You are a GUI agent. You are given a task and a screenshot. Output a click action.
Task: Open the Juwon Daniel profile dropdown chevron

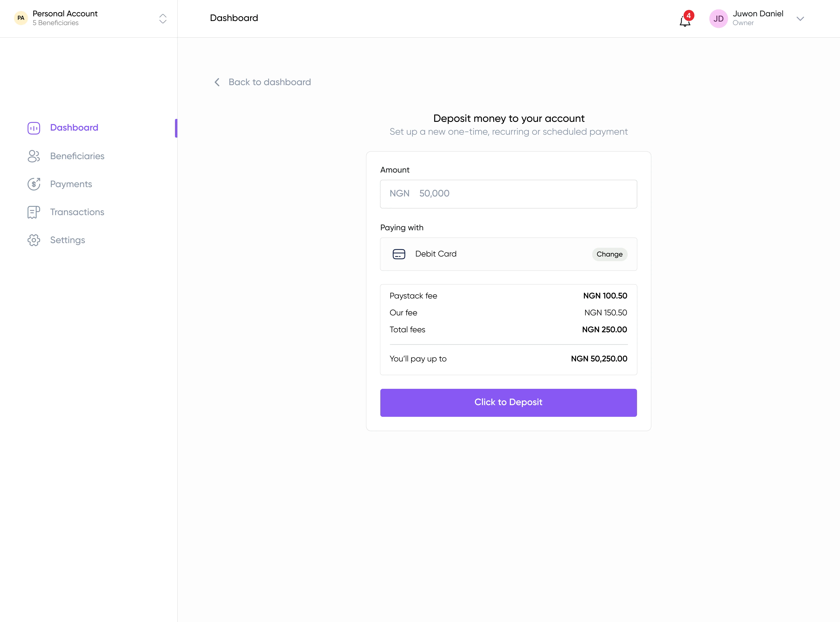800,19
